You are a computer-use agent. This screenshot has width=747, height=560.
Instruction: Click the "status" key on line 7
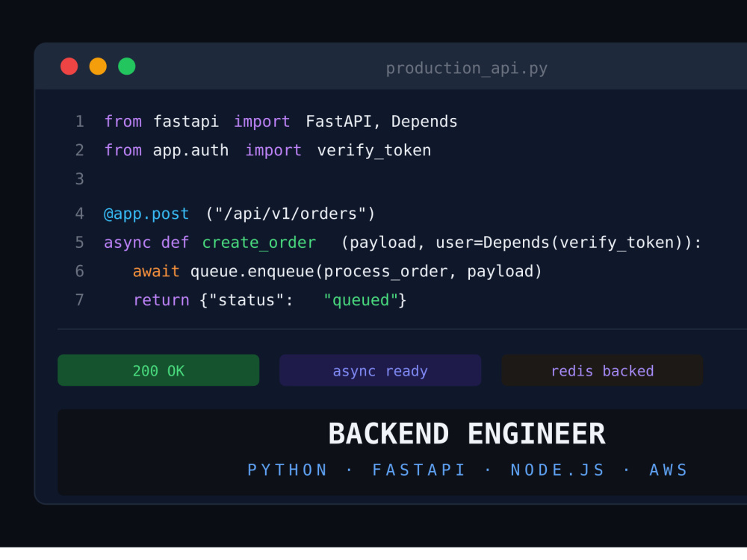point(247,300)
